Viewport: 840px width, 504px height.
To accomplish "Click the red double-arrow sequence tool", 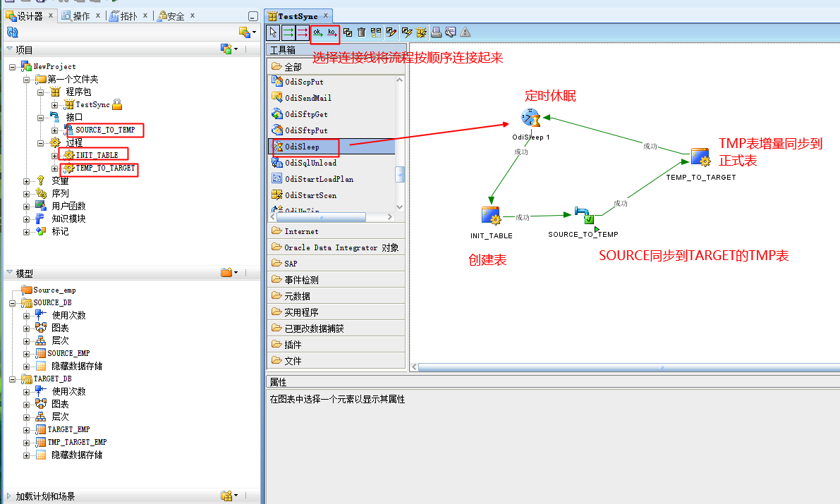I will click(x=303, y=32).
